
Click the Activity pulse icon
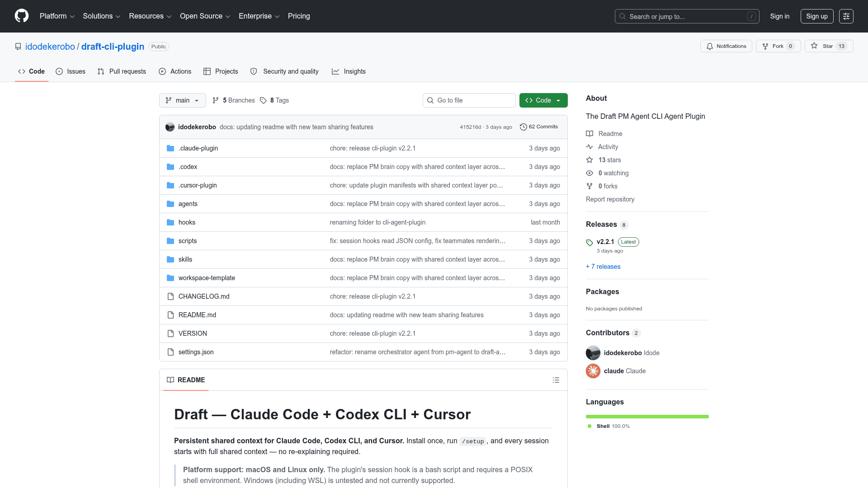(x=590, y=147)
